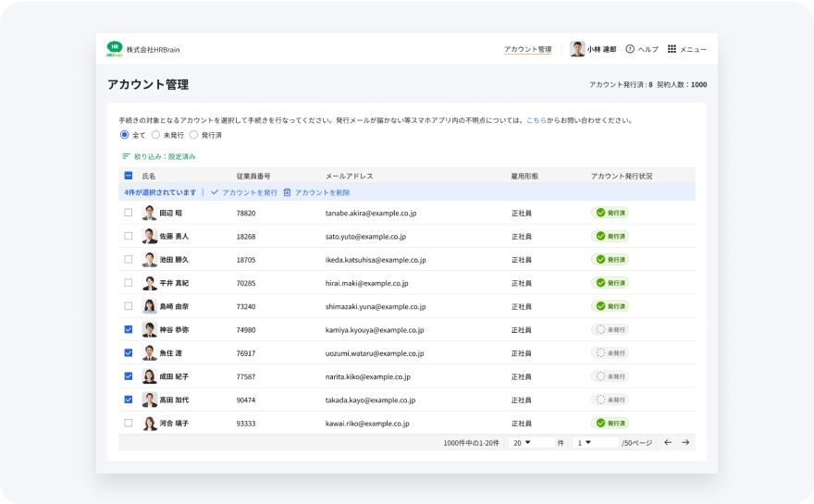Select the 未発行 radio button
The width and height of the screenshot is (814, 504).
pos(156,135)
